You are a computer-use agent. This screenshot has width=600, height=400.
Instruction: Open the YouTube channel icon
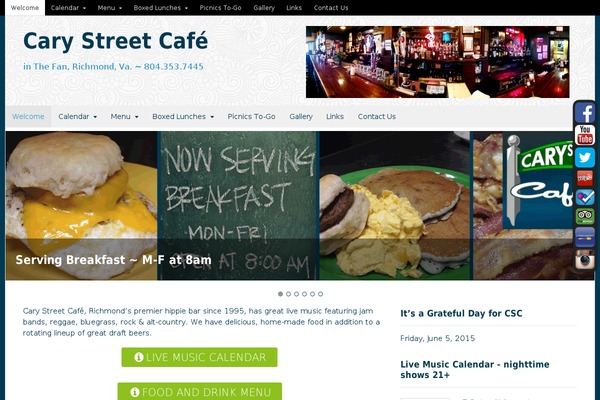(x=584, y=135)
